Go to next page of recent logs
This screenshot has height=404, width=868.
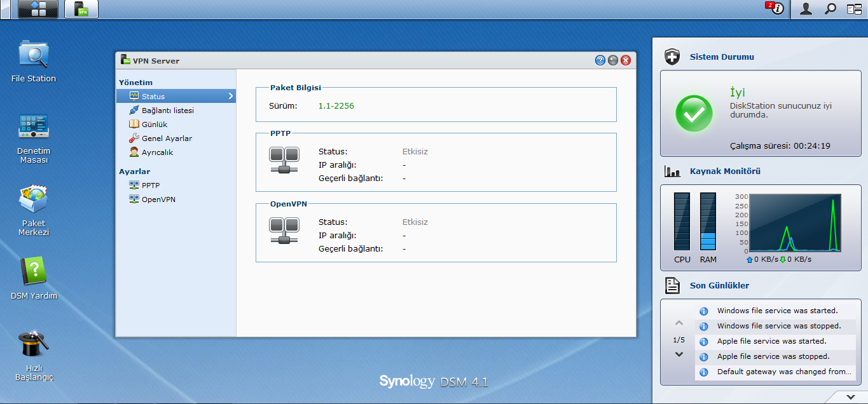coord(679,354)
